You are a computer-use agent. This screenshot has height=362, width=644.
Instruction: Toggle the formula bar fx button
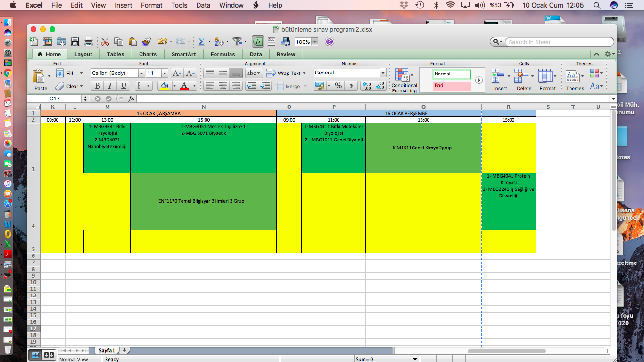(x=257, y=41)
